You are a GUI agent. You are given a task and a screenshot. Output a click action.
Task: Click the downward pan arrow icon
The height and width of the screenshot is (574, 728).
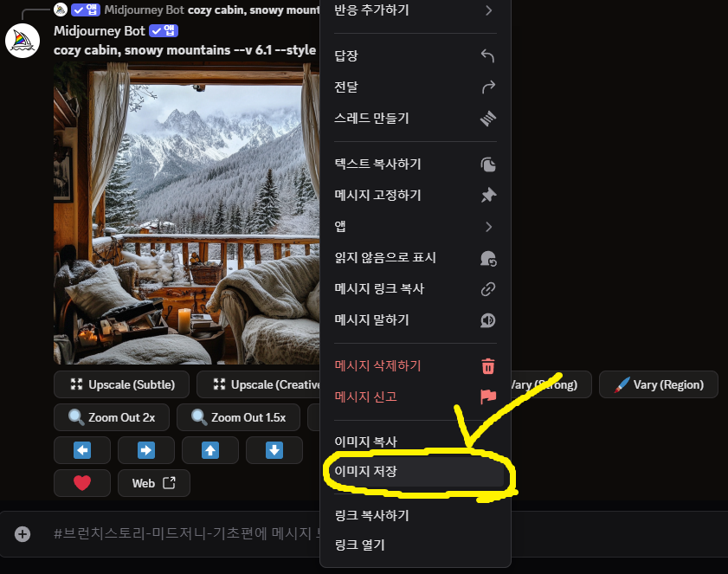tap(274, 449)
